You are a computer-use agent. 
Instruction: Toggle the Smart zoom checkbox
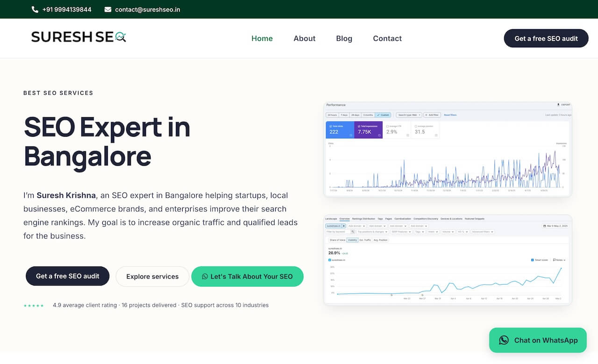click(x=533, y=260)
